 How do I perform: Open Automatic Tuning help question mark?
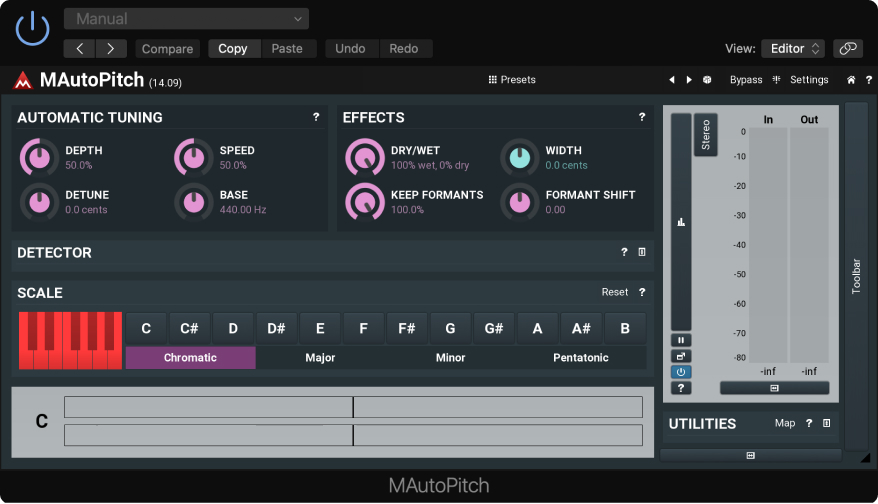(316, 116)
